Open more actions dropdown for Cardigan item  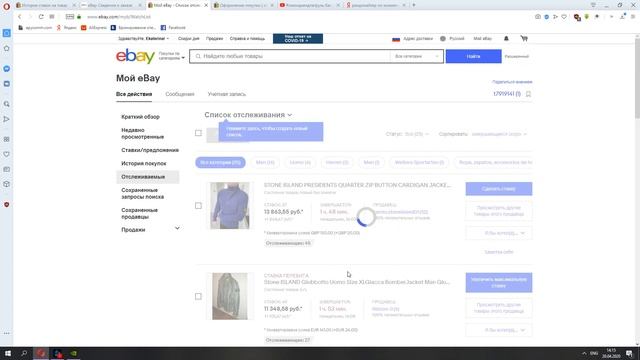point(499,233)
